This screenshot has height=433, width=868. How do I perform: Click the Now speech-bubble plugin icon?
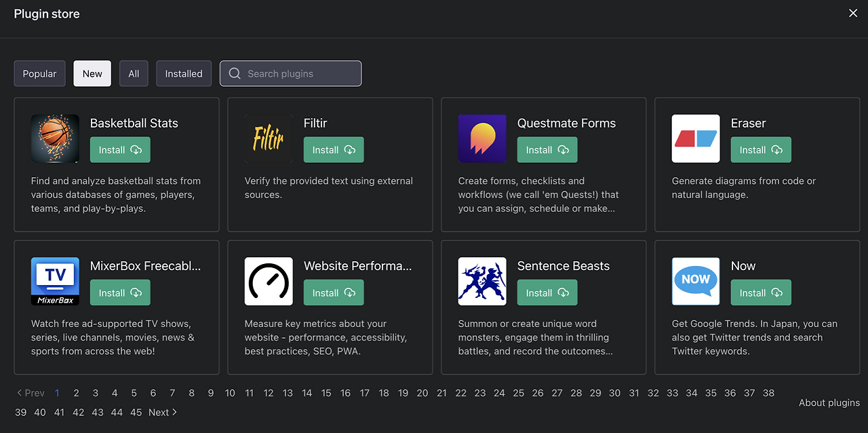tap(696, 281)
